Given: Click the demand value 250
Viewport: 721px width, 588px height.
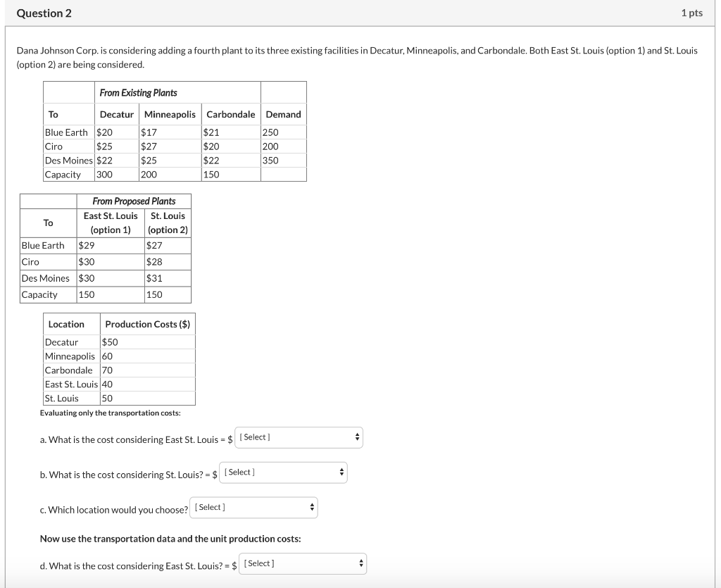Looking at the screenshot, I should [270, 132].
